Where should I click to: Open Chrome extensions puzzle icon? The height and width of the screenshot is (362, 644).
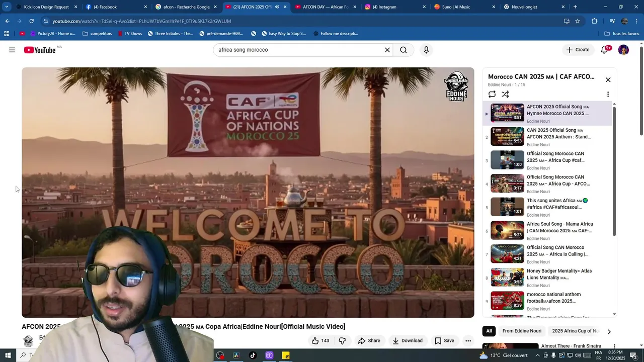point(594,21)
